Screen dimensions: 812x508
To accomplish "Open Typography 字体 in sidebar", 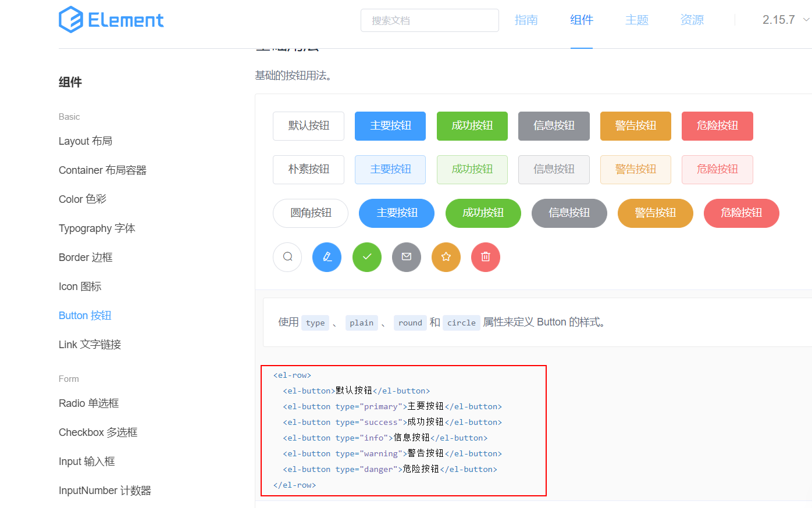I will (x=97, y=228).
